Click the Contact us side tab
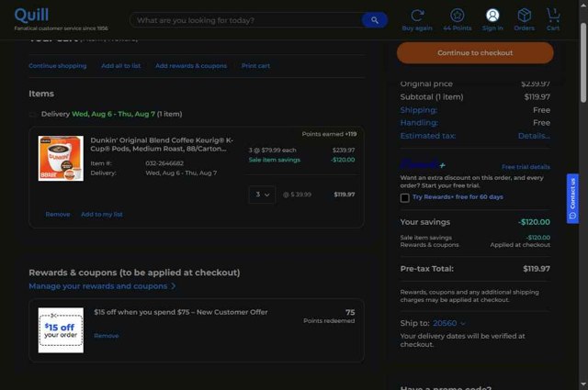This screenshot has width=588, height=390. (572, 198)
